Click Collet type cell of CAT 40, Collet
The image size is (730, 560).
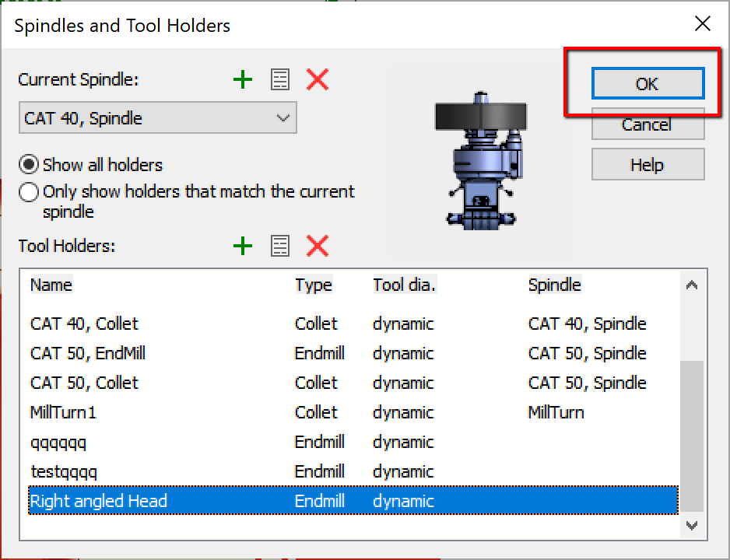tap(316, 324)
